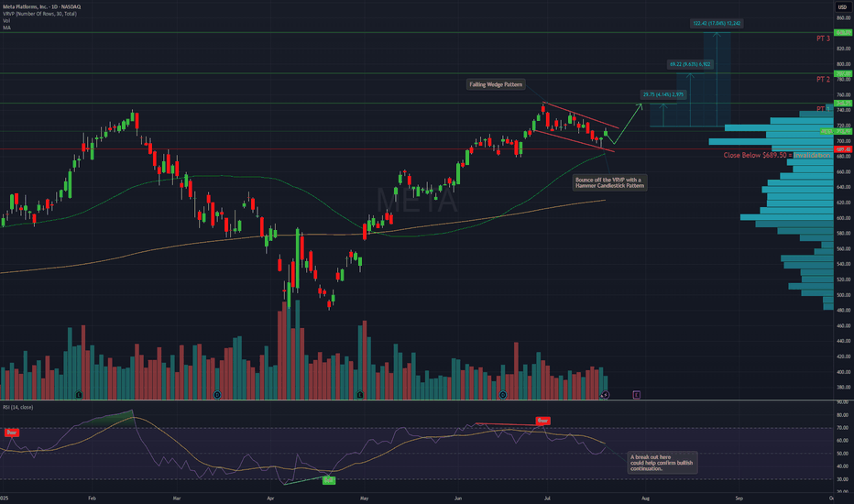Viewport: 854px width, 504px height.
Task: Click the Meta Platforms, Inc. symbol title
Action: click(41, 6)
